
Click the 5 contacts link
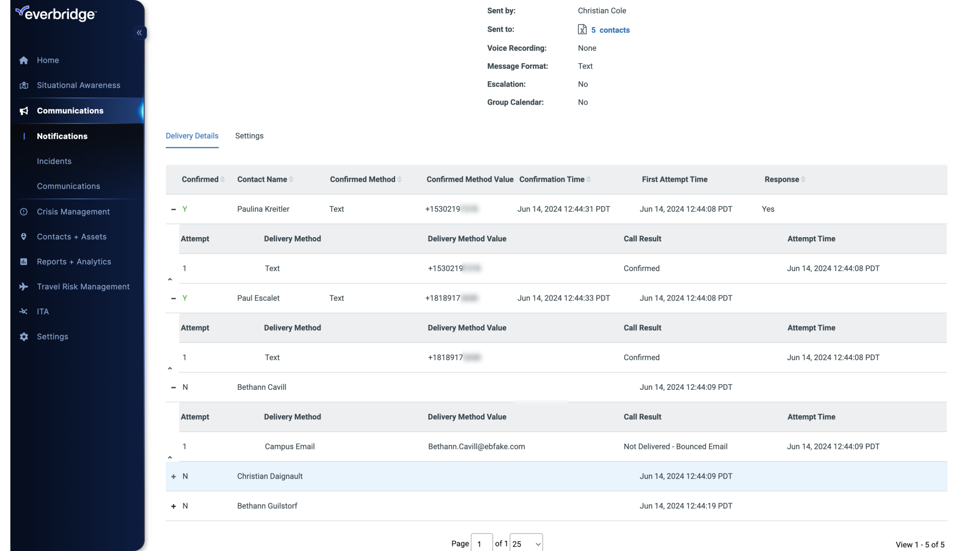[x=610, y=30]
